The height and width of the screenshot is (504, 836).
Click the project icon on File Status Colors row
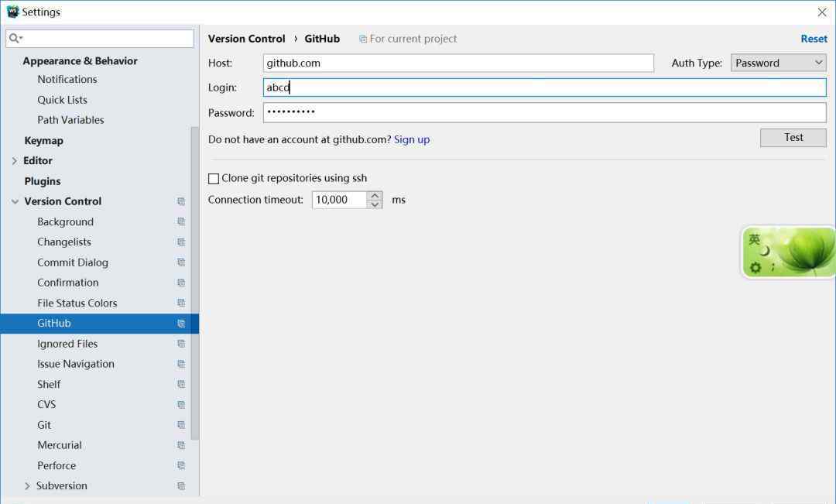(181, 303)
